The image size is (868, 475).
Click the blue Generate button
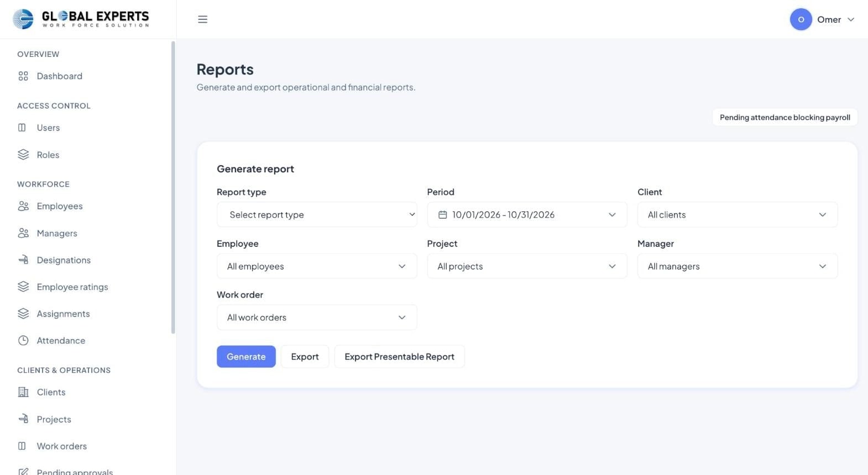[x=246, y=357]
